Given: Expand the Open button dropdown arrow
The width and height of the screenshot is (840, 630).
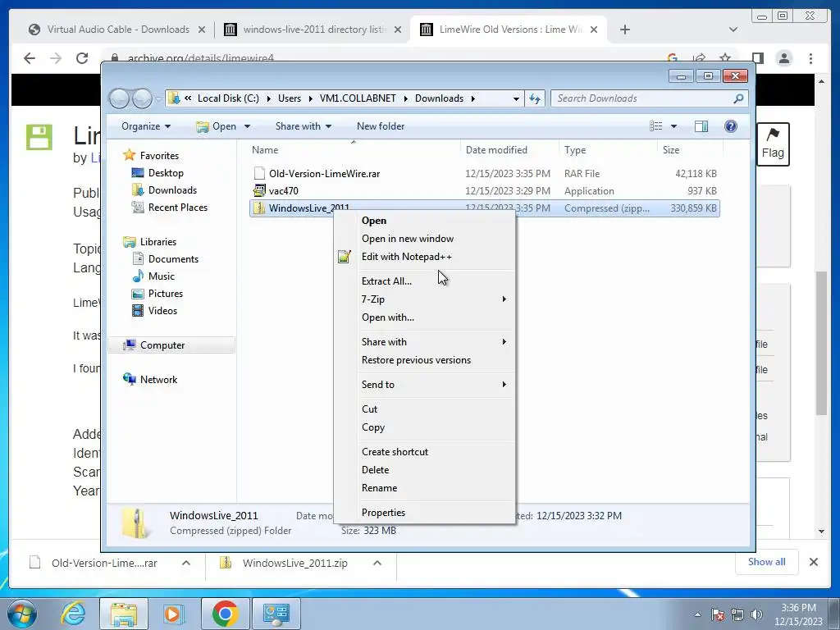Looking at the screenshot, I should (x=247, y=126).
